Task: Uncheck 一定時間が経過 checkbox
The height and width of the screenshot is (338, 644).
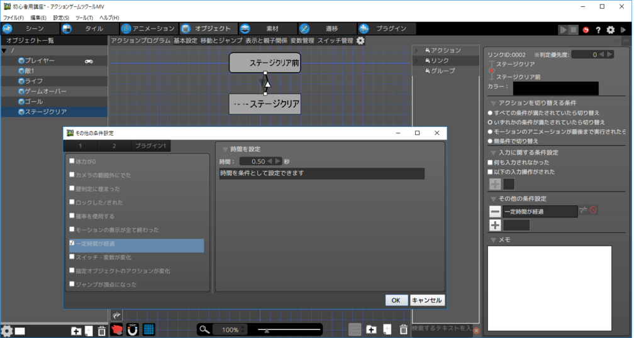Action: tap(72, 243)
